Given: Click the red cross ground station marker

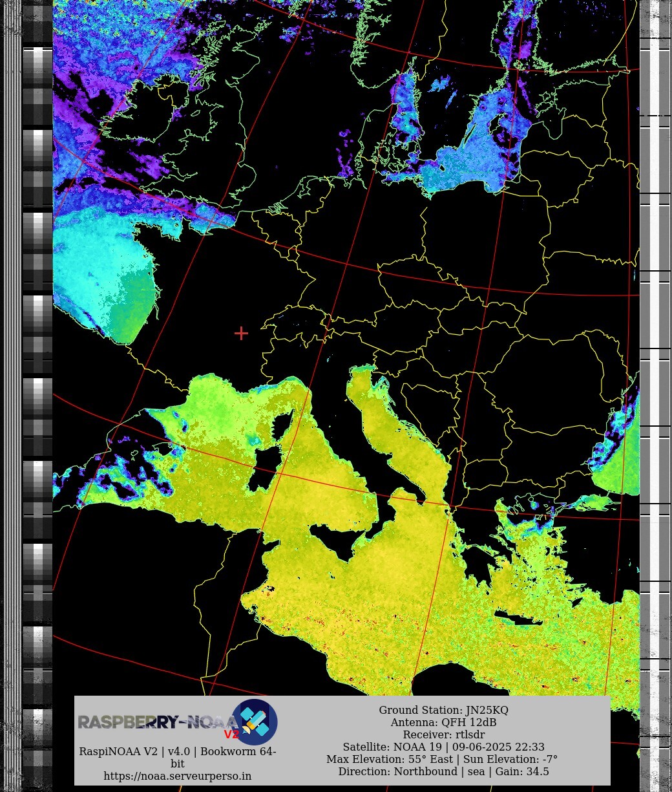Looking at the screenshot, I should 241,333.
